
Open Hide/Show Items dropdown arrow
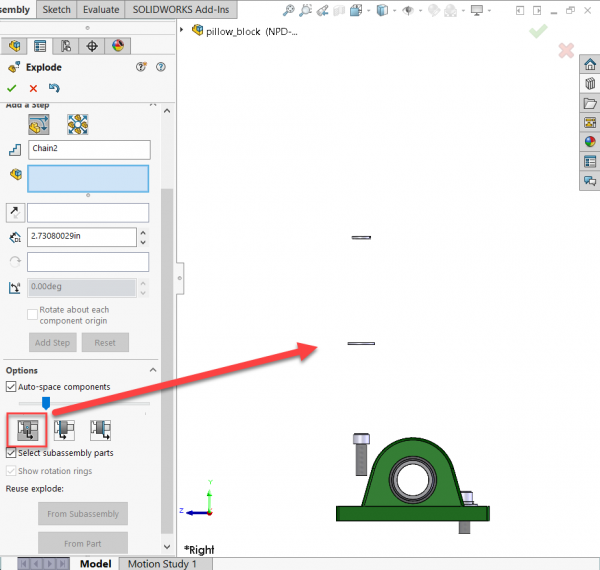tap(420, 11)
